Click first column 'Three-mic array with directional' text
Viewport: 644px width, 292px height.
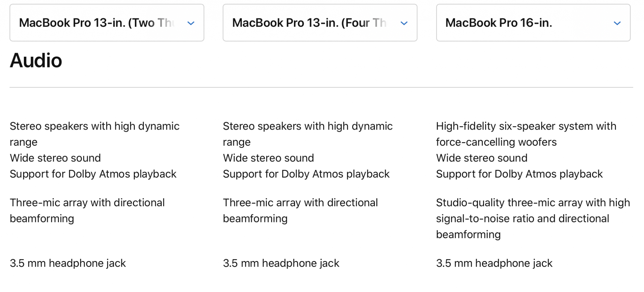point(87,203)
